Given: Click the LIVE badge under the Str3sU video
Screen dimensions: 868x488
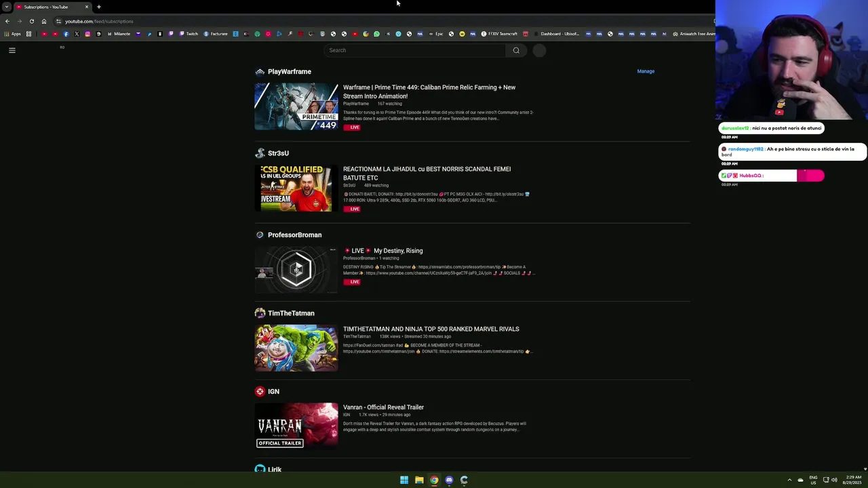Looking at the screenshot, I should click(x=352, y=209).
